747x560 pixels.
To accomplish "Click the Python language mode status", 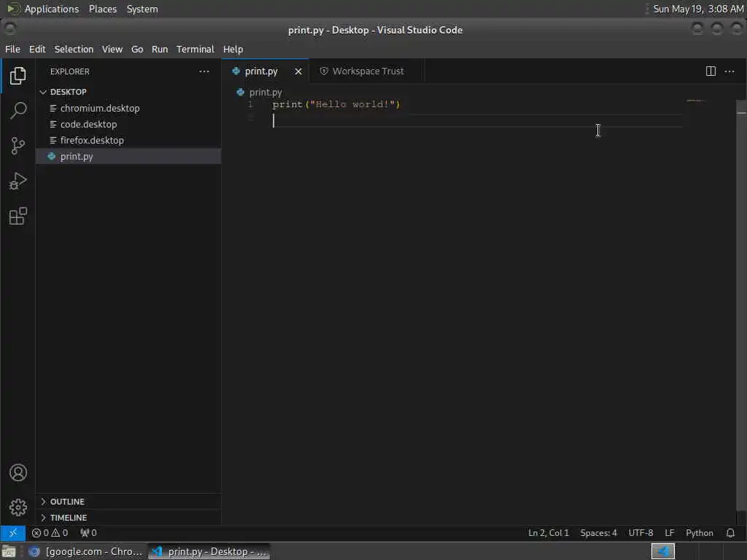I will pos(699,533).
